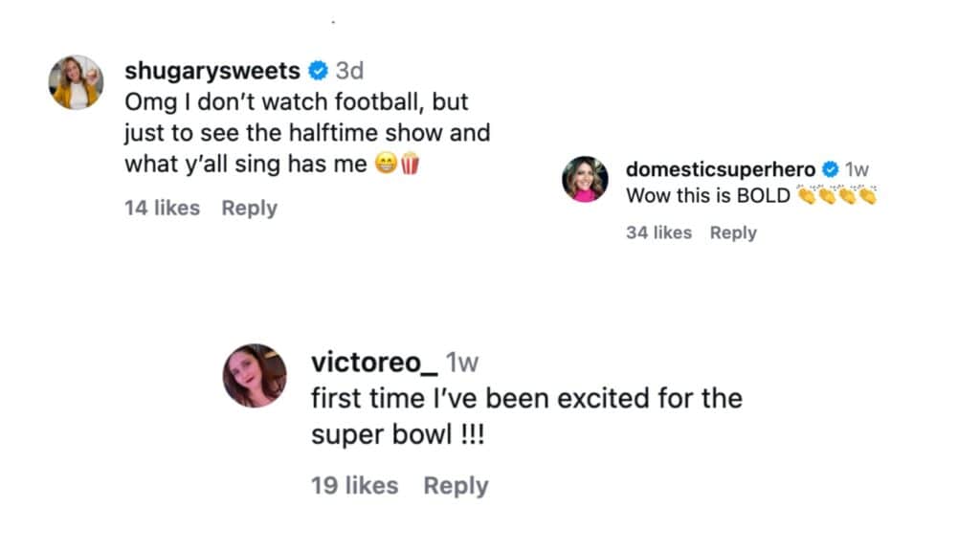This screenshot has width=980, height=551.
Task: Reply to victoreo_ comment
Action: pyautogui.click(x=457, y=485)
